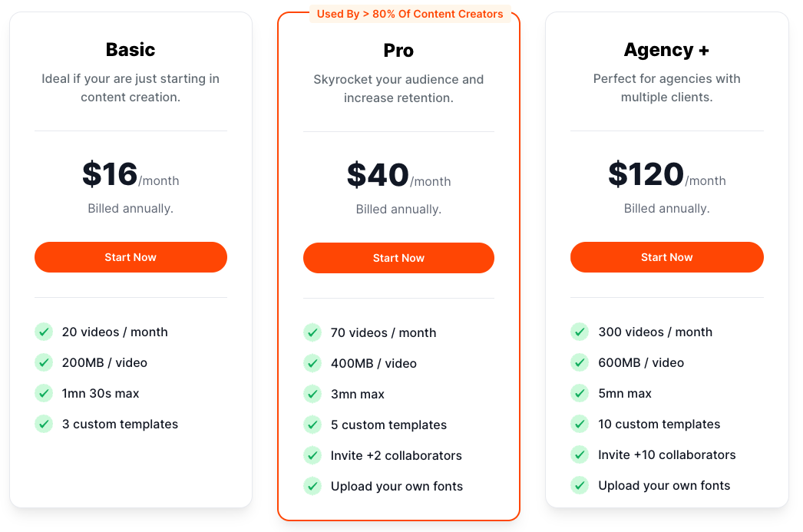Screen dimensions: 803x532
Task: Select the Pro plan heading
Action: pyautogui.click(x=398, y=51)
